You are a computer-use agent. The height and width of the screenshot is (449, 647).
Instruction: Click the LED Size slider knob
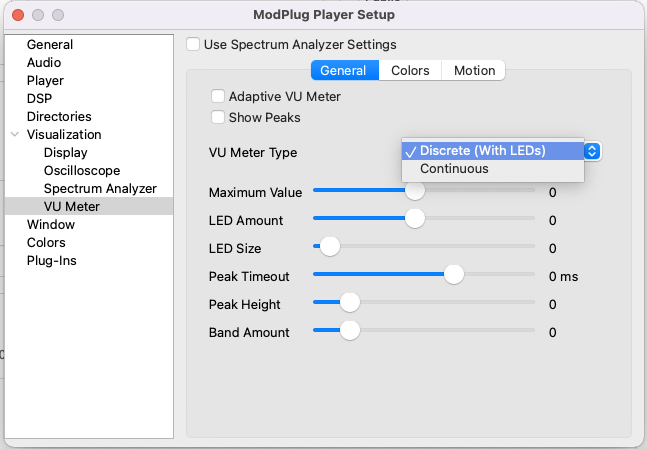[329, 246]
